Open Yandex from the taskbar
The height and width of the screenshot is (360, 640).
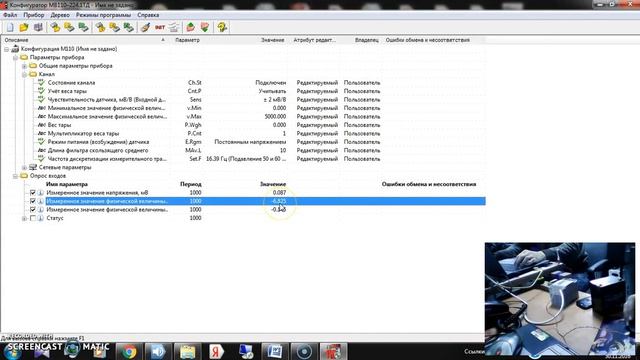pyautogui.click(x=216, y=351)
